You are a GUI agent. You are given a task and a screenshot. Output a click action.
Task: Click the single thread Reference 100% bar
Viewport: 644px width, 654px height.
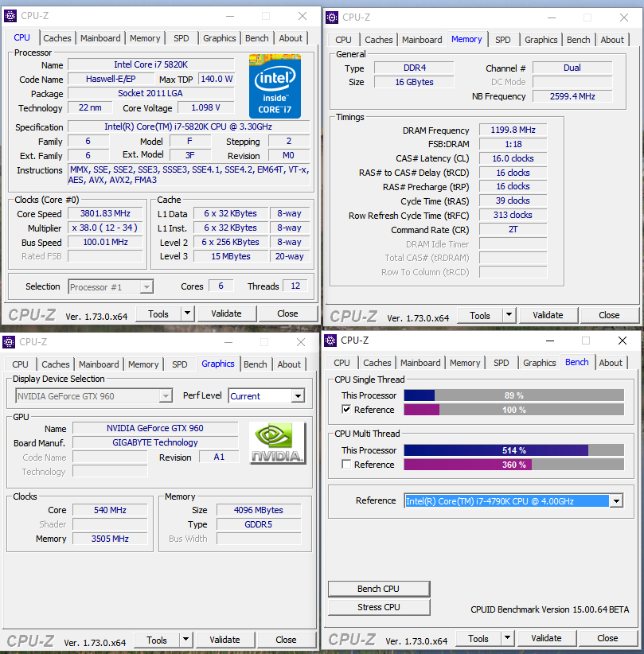click(x=513, y=410)
